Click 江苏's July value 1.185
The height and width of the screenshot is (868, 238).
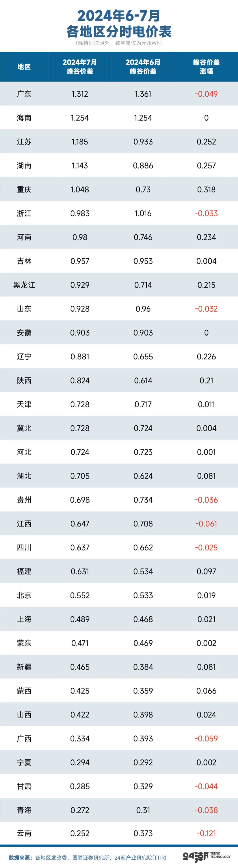click(x=80, y=142)
